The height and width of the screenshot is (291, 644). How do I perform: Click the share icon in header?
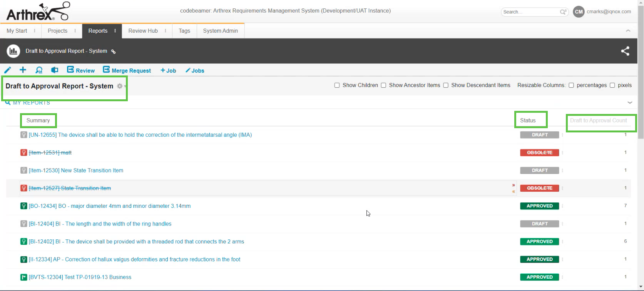[625, 51]
